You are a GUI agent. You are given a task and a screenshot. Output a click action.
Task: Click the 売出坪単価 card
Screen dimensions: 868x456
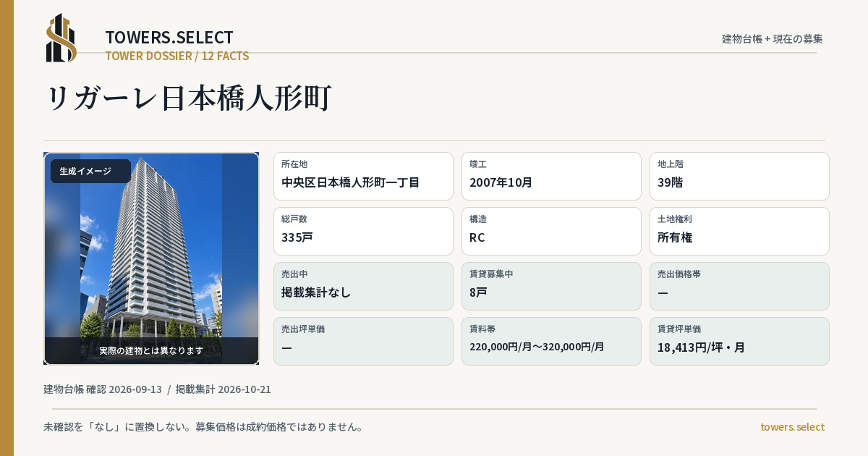[363, 341]
